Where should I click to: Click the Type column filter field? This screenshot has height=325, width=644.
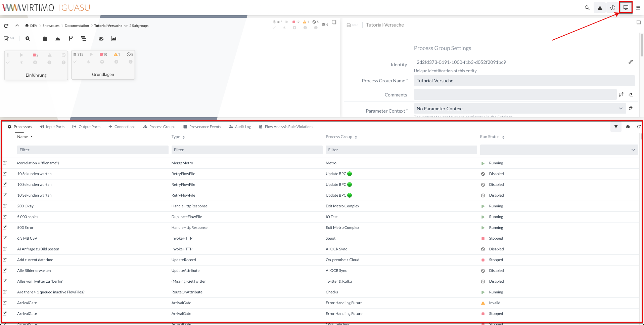click(247, 150)
